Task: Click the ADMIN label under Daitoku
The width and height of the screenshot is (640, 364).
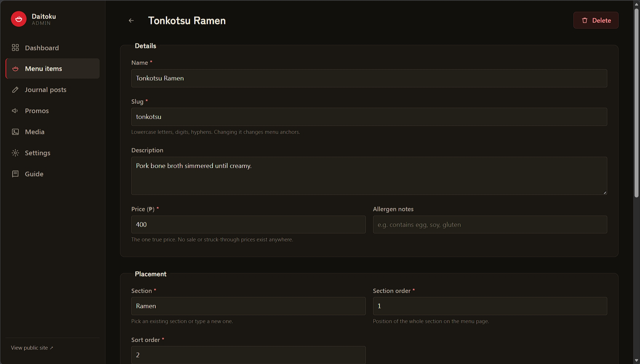Action: 41,23
